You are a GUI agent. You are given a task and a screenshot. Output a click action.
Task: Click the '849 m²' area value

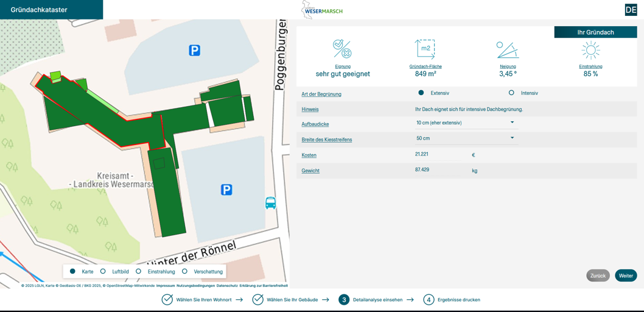[425, 74]
